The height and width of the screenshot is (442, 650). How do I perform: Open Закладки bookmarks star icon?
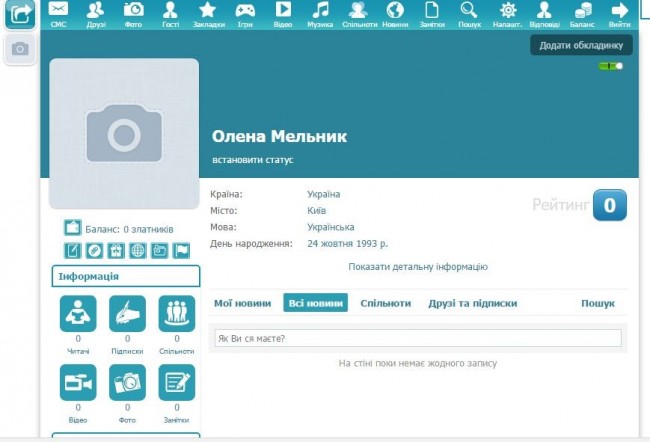pos(207,14)
